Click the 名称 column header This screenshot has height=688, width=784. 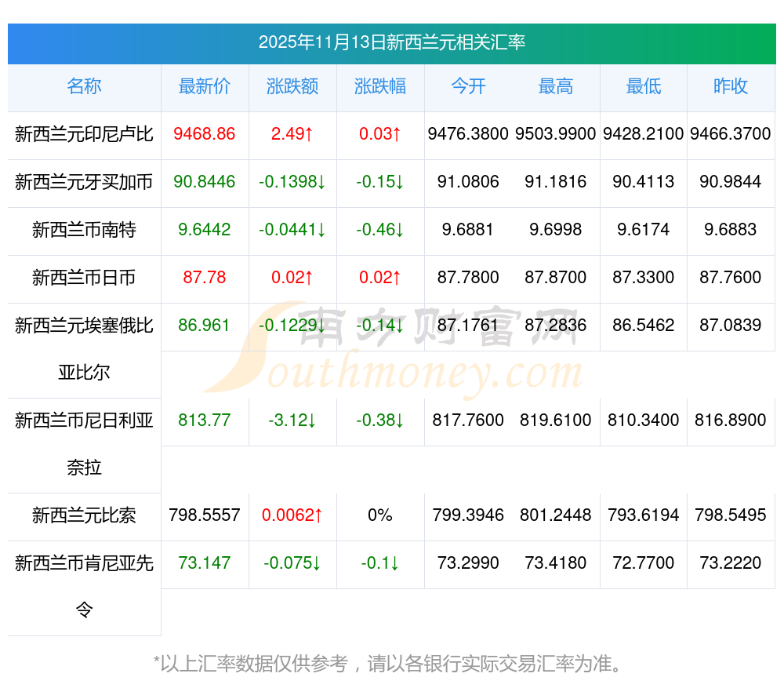pos(84,86)
